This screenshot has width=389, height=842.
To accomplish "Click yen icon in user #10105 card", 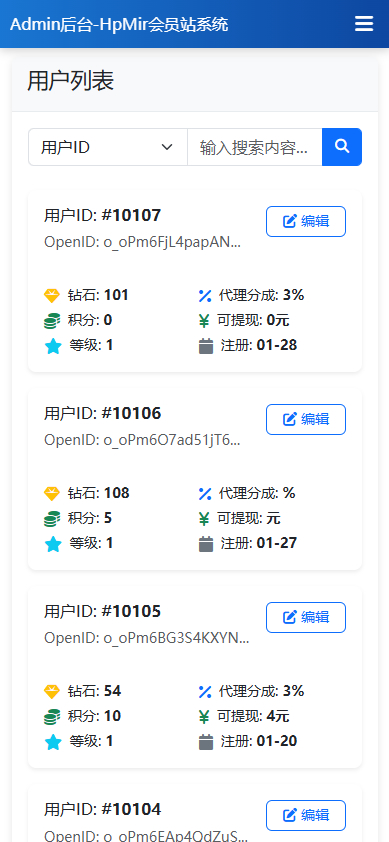I will 204,716.
